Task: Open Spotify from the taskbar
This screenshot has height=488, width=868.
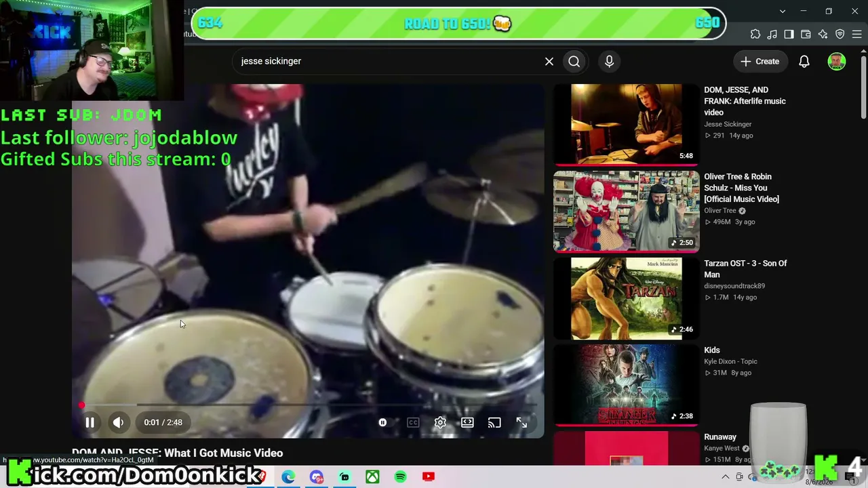Action: tap(400, 477)
